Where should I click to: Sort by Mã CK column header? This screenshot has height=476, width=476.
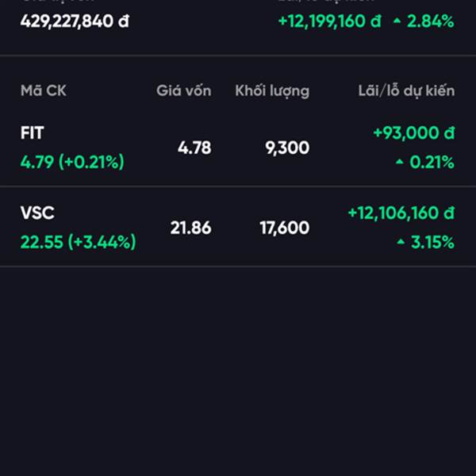coord(44,90)
